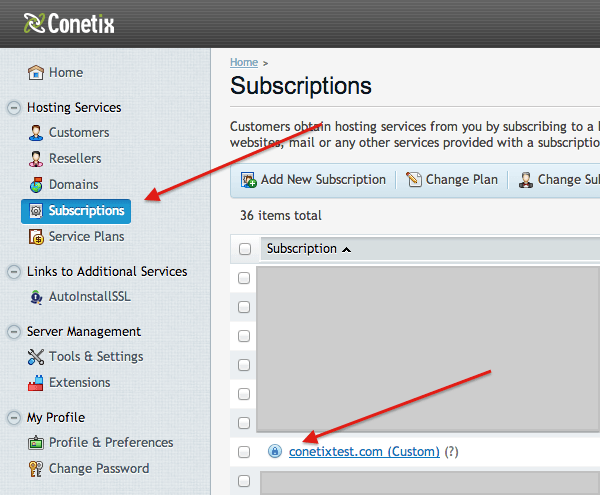
Task: Click the Change Subscriber button
Action: point(559,180)
